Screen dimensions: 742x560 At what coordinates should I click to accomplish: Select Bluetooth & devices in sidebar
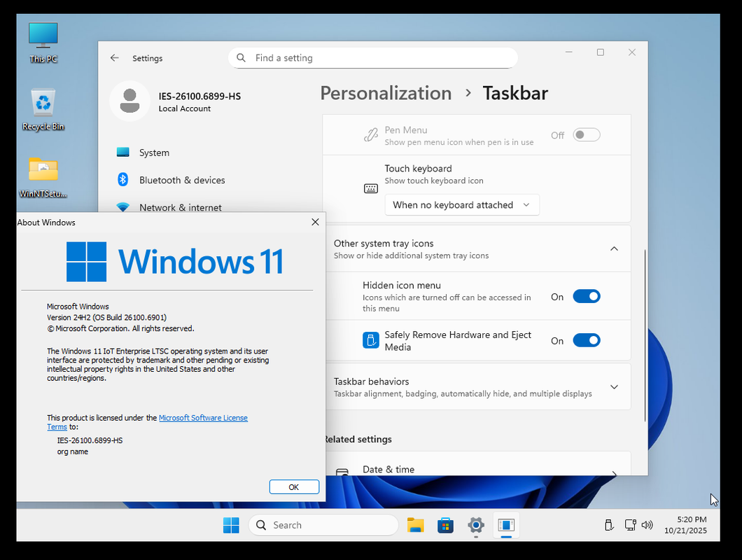pos(182,180)
